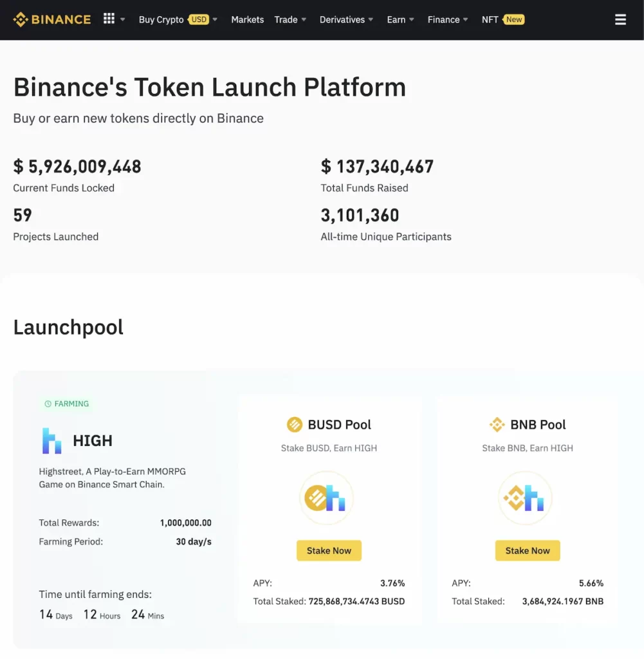This screenshot has width=644, height=659.
Task: Open the Earn menu
Action: [396, 20]
